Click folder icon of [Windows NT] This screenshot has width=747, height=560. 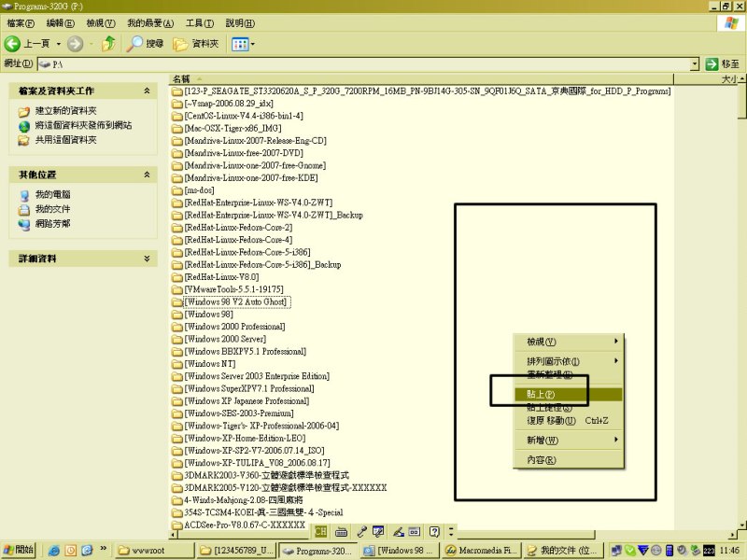pyautogui.click(x=177, y=364)
